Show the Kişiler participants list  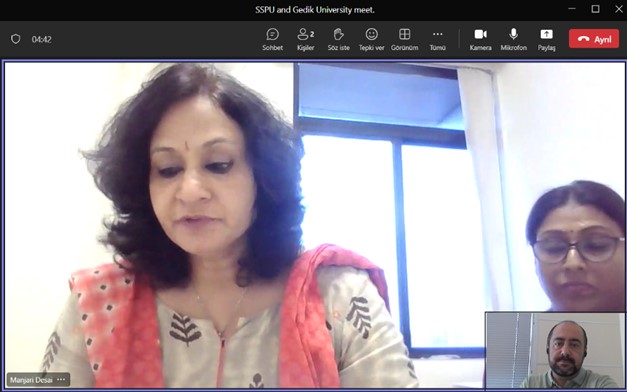(x=306, y=39)
